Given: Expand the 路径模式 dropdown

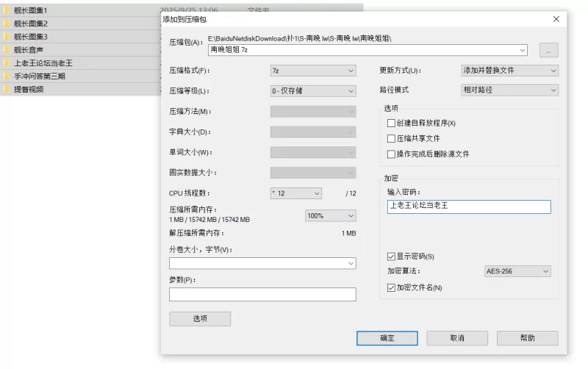Looking at the screenshot, I should [509, 90].
